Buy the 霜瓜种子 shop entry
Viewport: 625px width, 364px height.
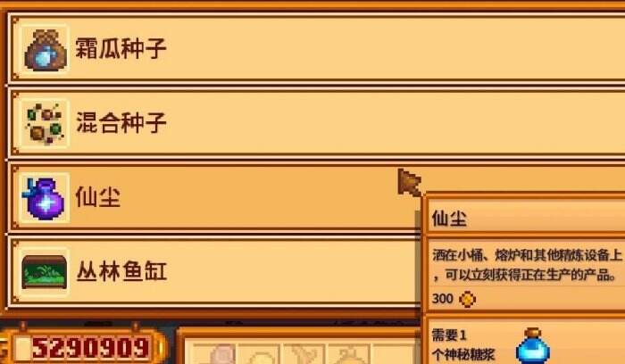(317, 48)
